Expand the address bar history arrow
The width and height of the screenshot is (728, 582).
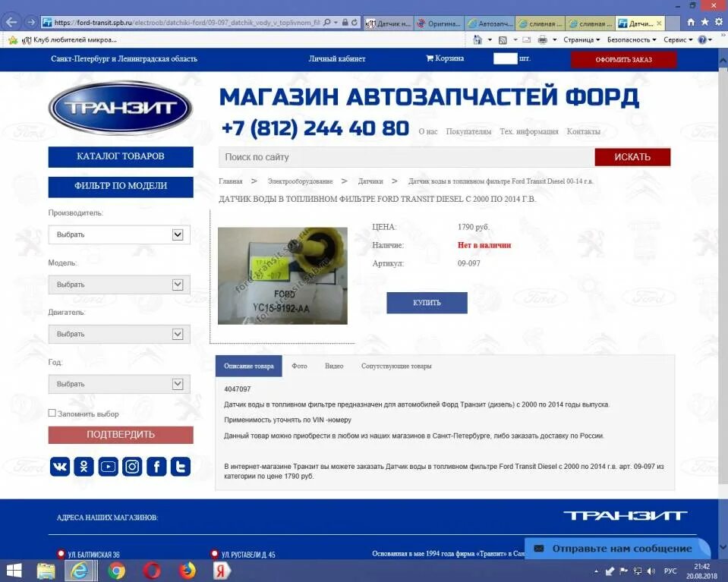pos(336,22)
